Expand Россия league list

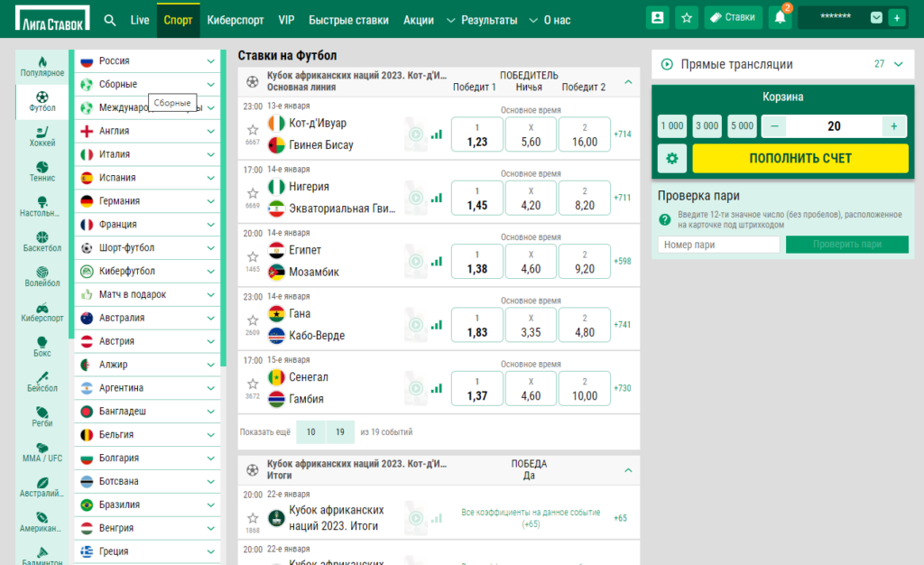[x=210, y=61]
